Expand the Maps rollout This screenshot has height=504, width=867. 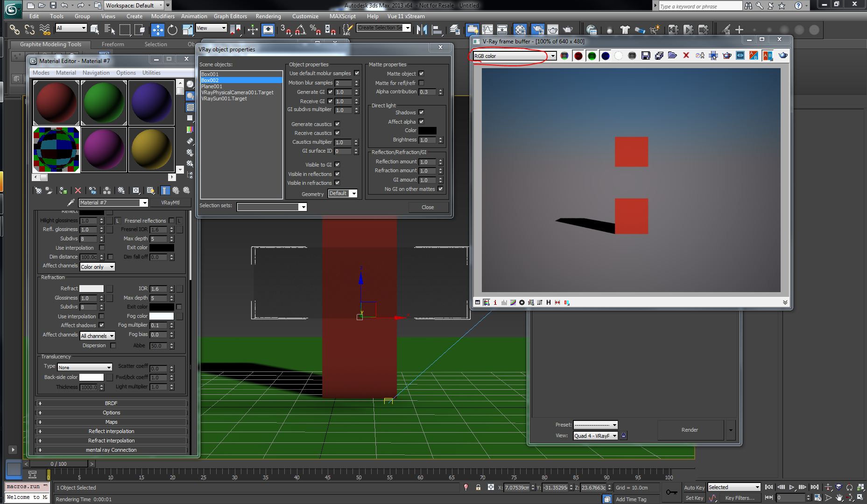coord(111,422)
